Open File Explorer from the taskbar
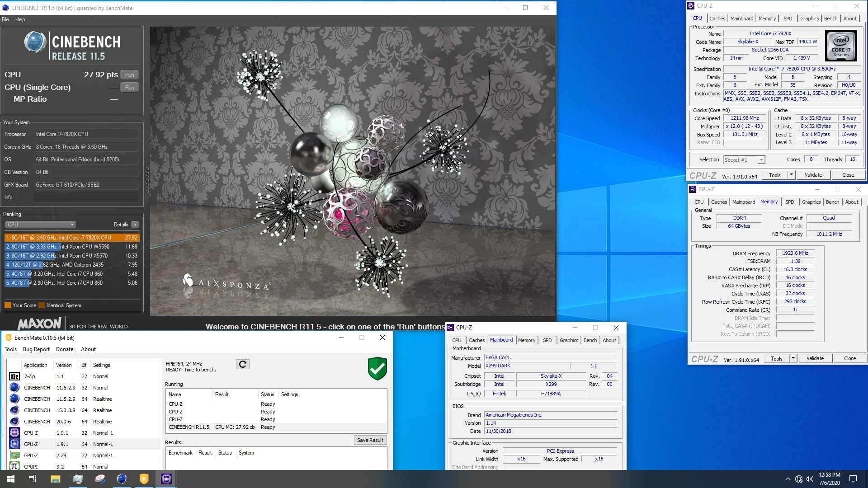 click(x=55, y=479)
